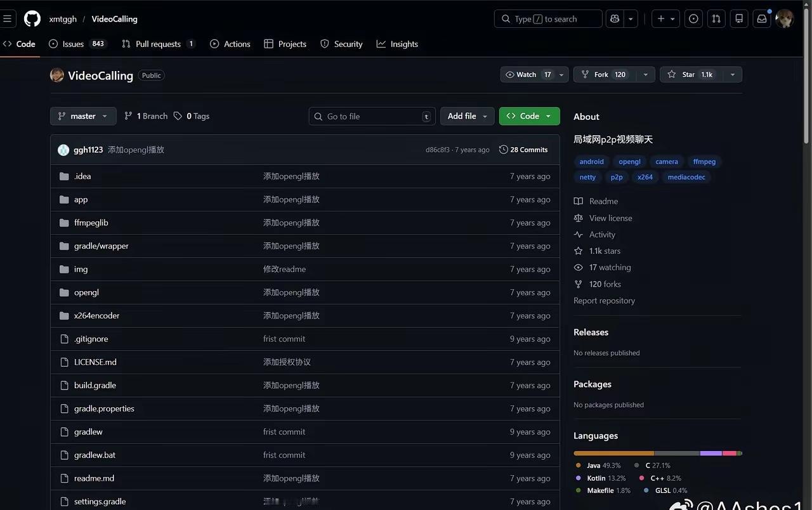Viewport: 812px width, 510px height.
Task: Click the Report repository link
Action: click(x=604, y=301)
